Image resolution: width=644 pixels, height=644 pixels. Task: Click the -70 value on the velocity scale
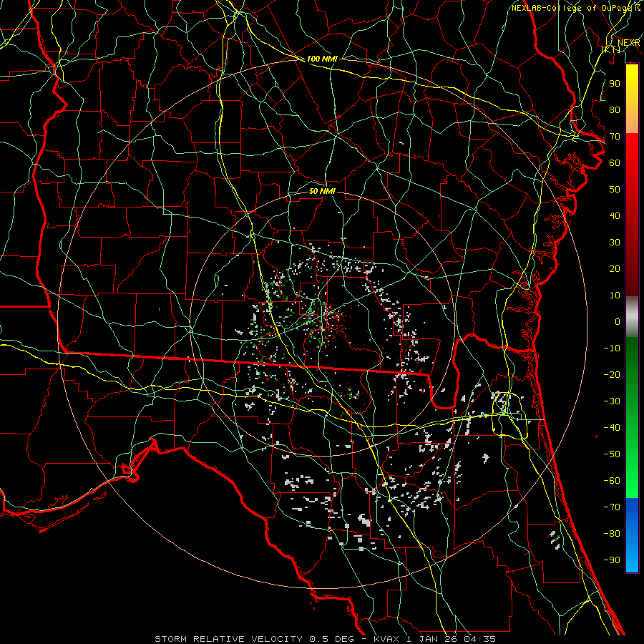(x=612, y=507)
